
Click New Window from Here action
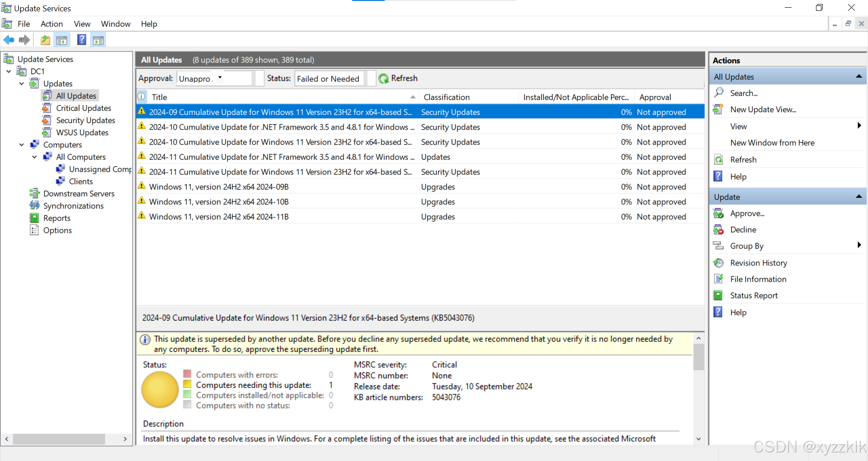point(772,143)
